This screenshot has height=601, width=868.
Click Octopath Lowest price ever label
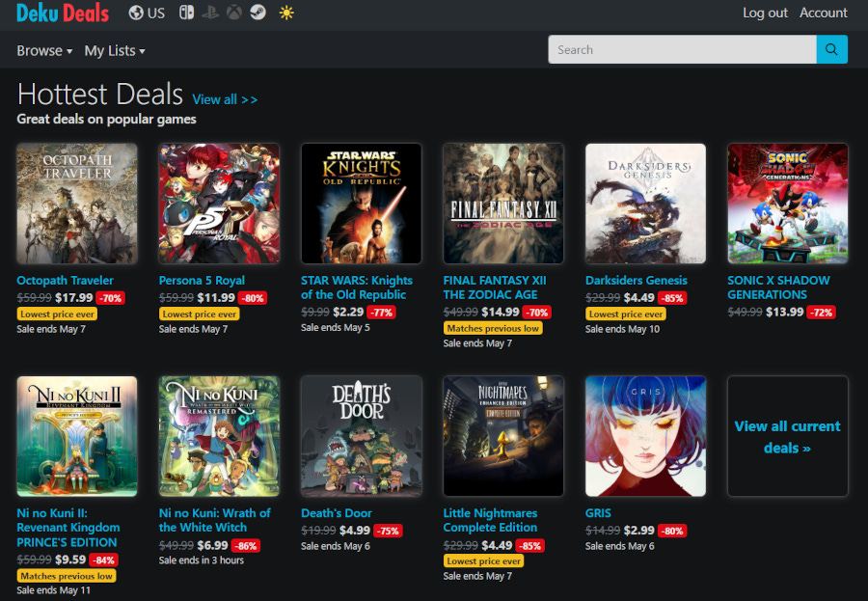click(58, 314)
